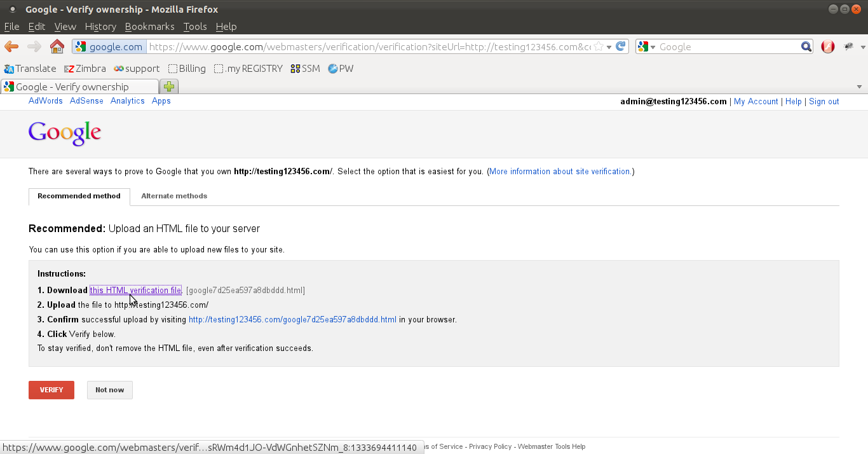Click in the Google search box
The image size is (868, 454).
pyautogui.click(x=728, y=46)
